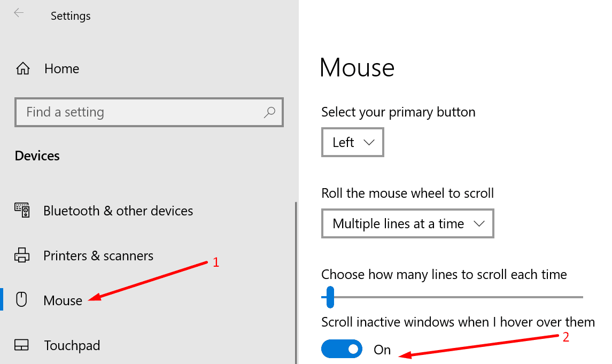The image size is (612, 364).
Task: Open the primary button dropdown
Action: (352, 142)
